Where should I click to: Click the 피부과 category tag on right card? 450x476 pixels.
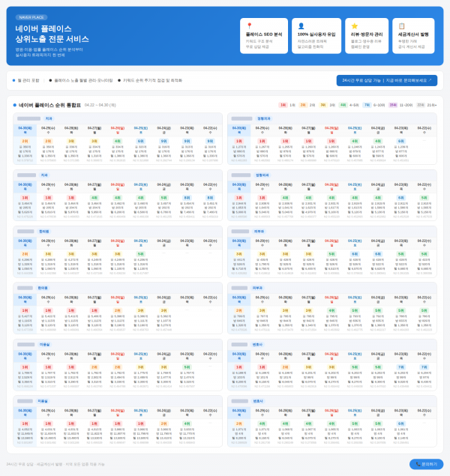258,231
